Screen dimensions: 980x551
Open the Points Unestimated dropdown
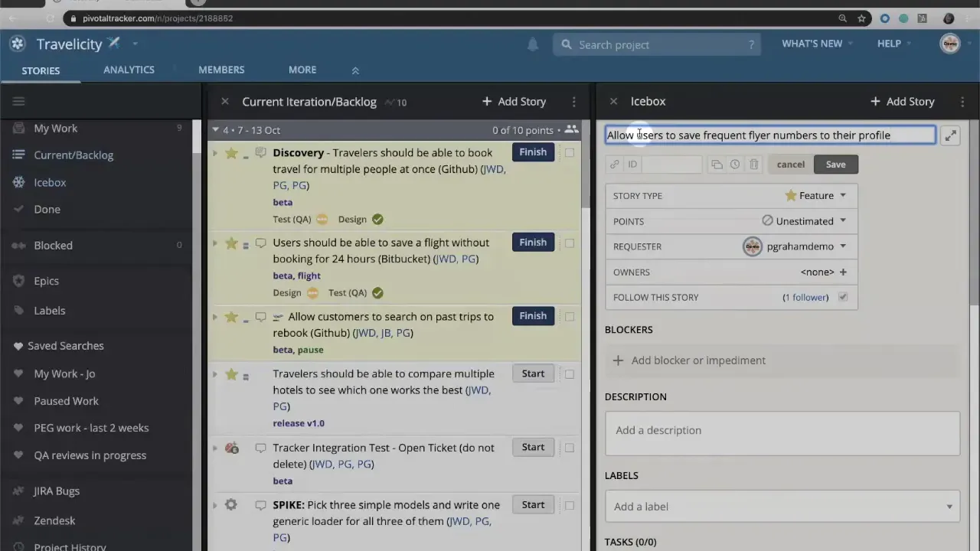click(x=804, y=221)
